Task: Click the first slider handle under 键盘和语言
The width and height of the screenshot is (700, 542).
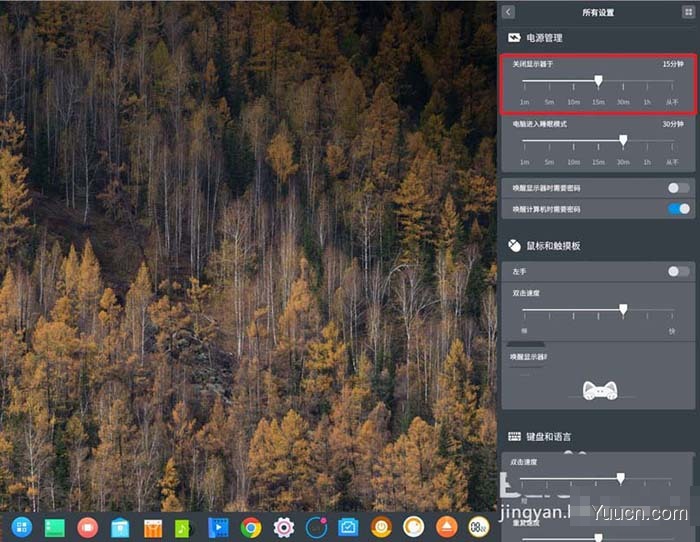Action: (x=621, y=478)
